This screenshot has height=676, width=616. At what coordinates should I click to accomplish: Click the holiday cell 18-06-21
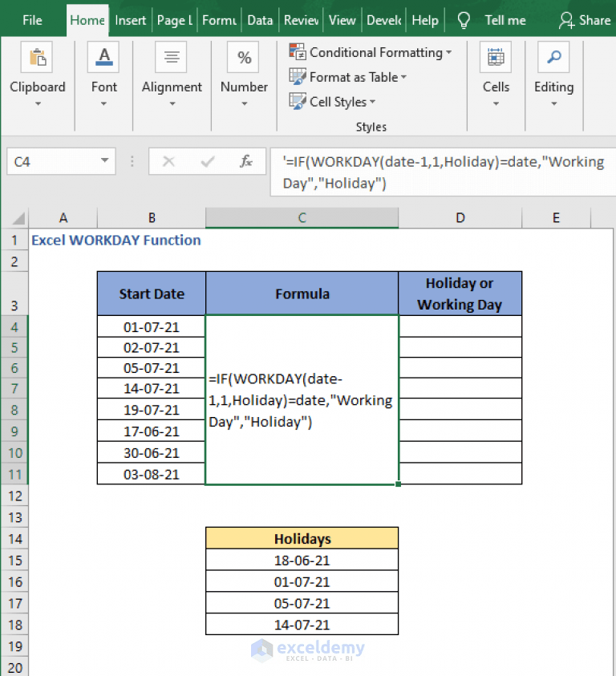[x=302, y=560]
